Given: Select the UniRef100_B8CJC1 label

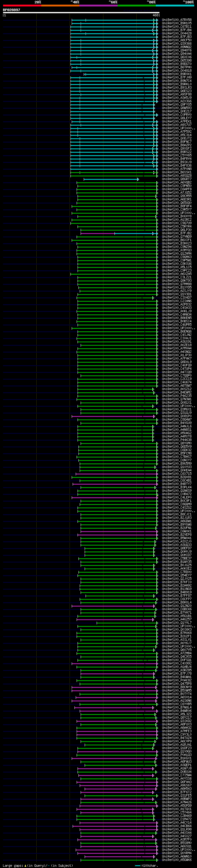Looking at the screenshot, I should (176, 514).
